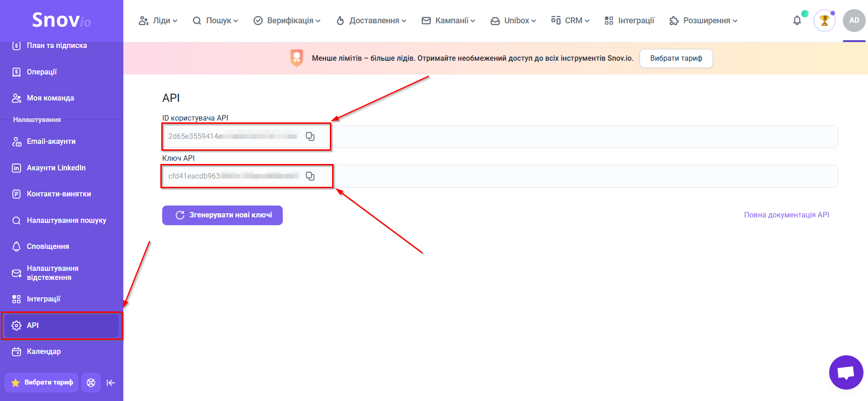Click the Інтеграції grid icon in sidebar

tap(16, 299)
